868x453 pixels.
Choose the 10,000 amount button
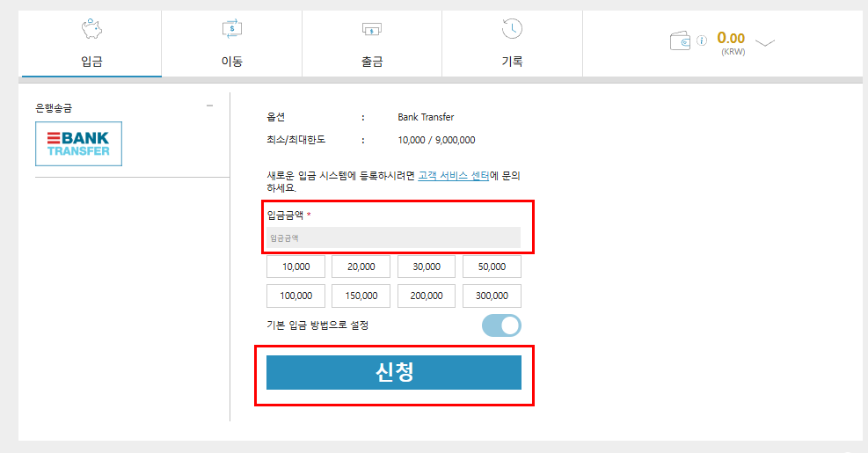click(295, 267)
